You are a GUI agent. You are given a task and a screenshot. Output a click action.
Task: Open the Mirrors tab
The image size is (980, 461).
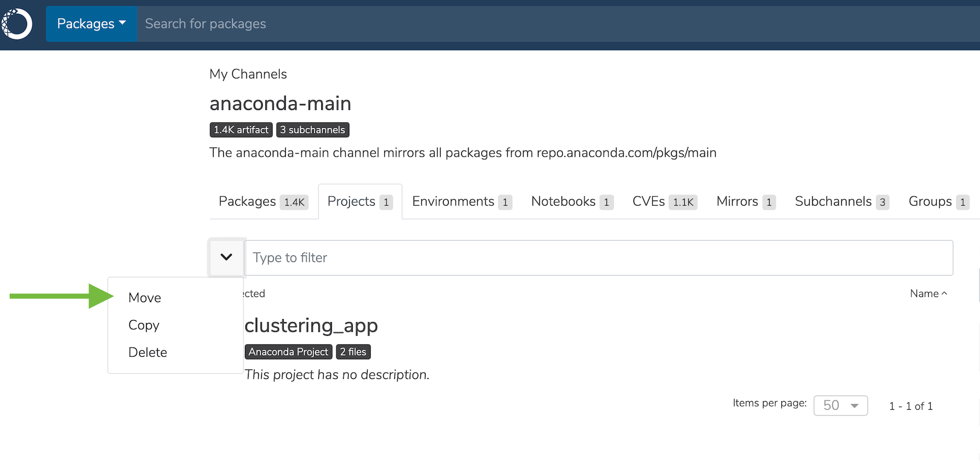(746, 201)
